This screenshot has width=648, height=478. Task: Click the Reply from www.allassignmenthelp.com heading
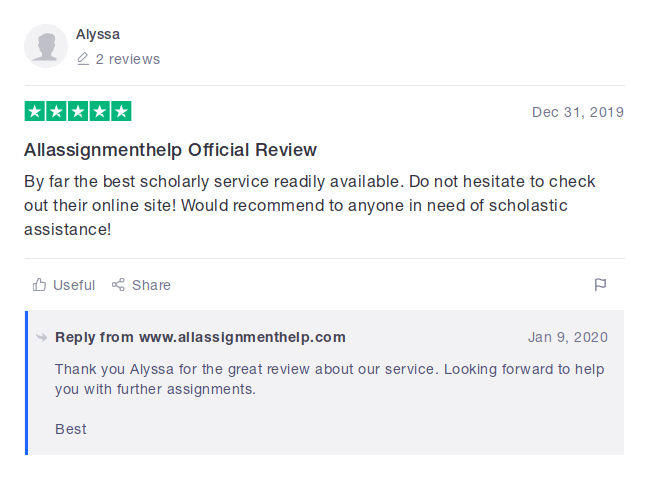(200, 337)
